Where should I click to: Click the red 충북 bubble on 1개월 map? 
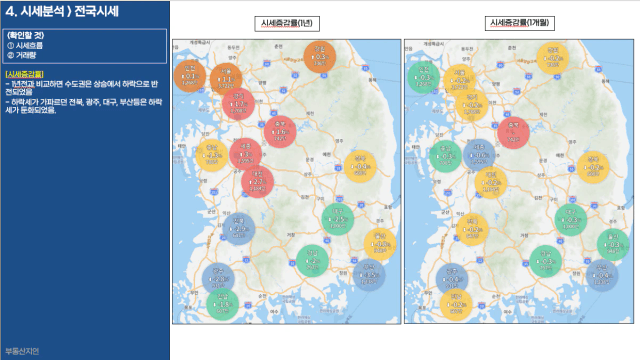tap(513, 133)
